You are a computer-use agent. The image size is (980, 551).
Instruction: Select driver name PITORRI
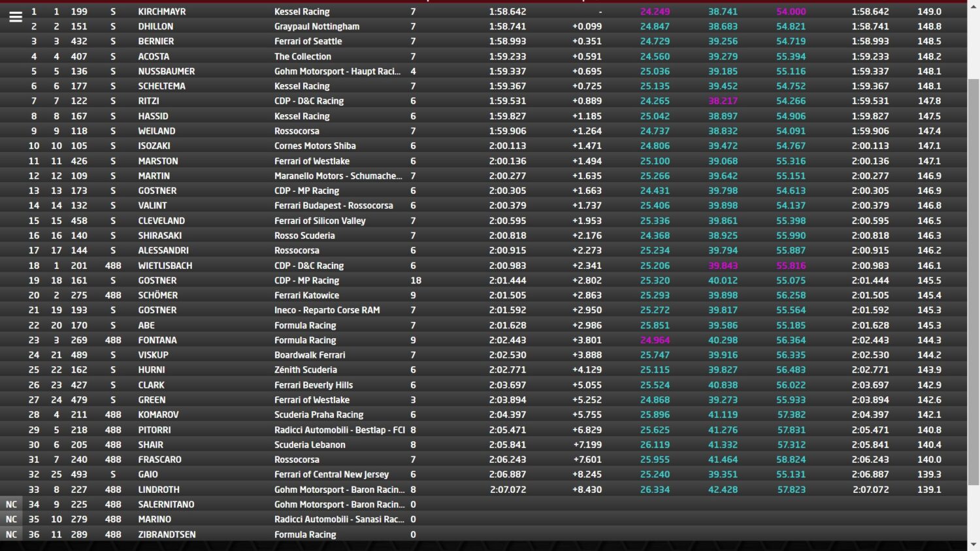point(154,430)
